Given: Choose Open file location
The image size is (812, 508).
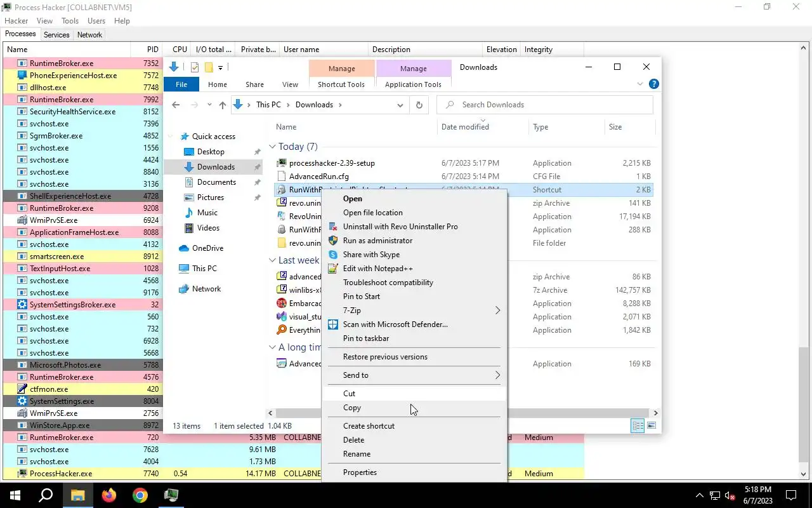Looking at the screenshot, I should [414, 213].
